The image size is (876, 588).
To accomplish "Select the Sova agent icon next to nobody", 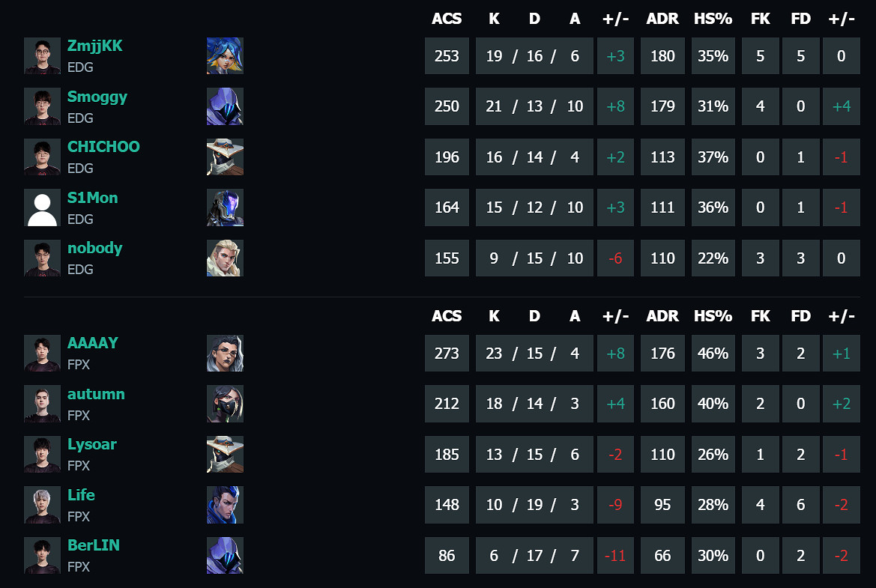I will tap(225, 258).
